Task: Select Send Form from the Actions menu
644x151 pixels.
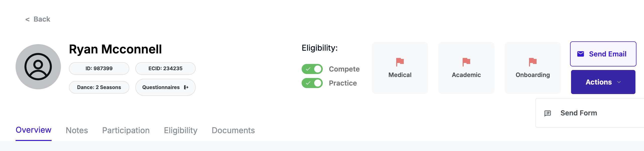Action: tap(579, 113)
